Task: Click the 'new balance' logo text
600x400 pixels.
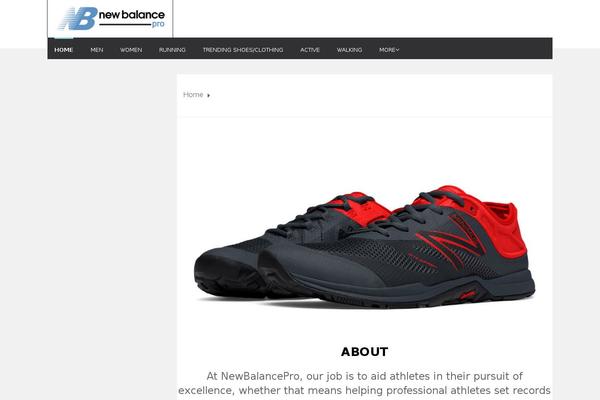Action: 132,15
